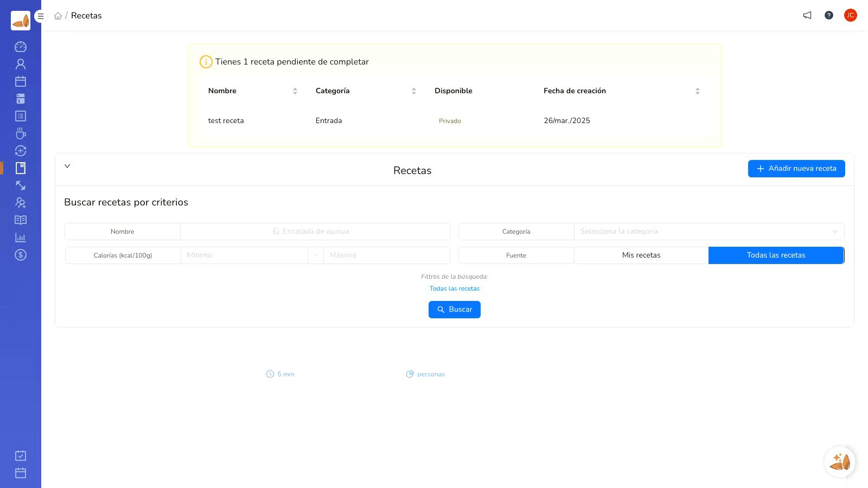Click the circular sync-plus sidebar icon
The width and height of the screenshot is (868, 488).
[21, 151]
